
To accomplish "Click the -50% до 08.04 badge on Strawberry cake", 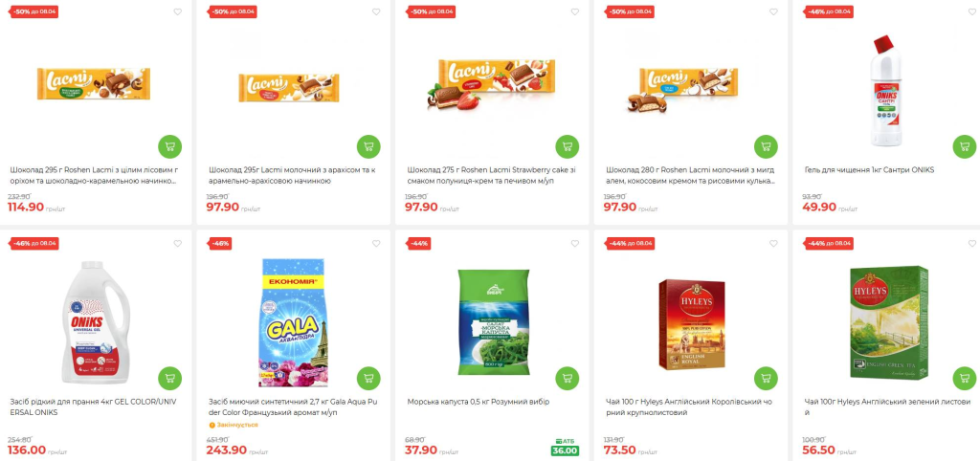I will [432, 11].
